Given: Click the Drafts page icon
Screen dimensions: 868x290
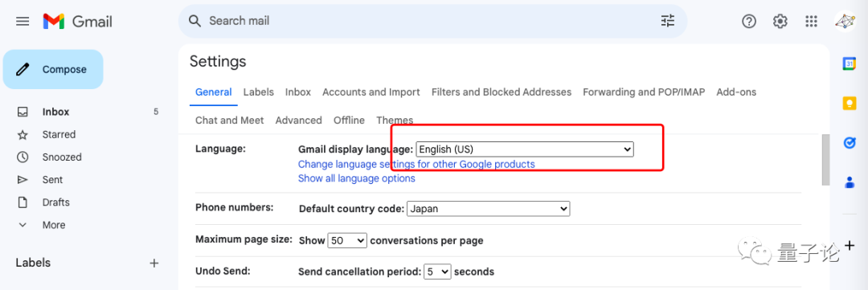Looking at the screenshot, I should pos(23,202).
